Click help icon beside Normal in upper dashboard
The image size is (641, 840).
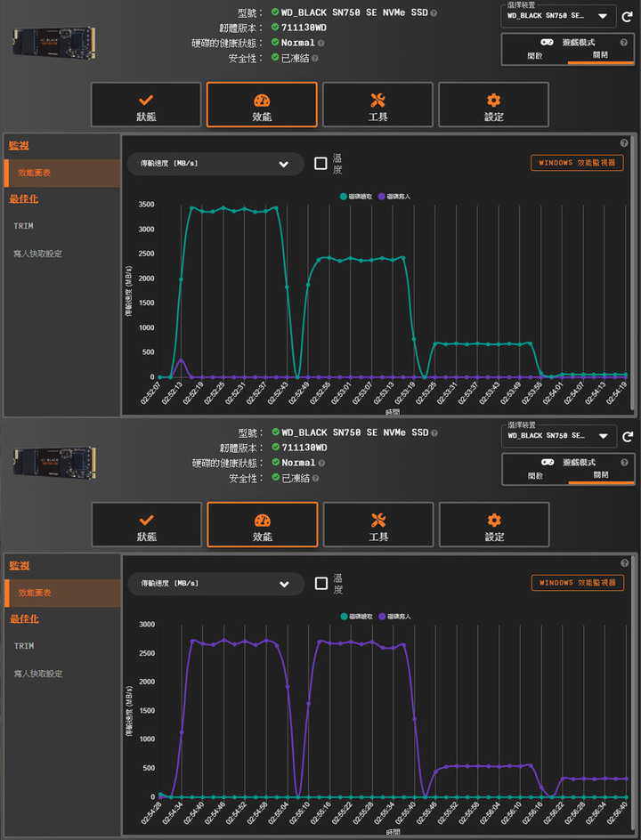click(x=321, y=43)
